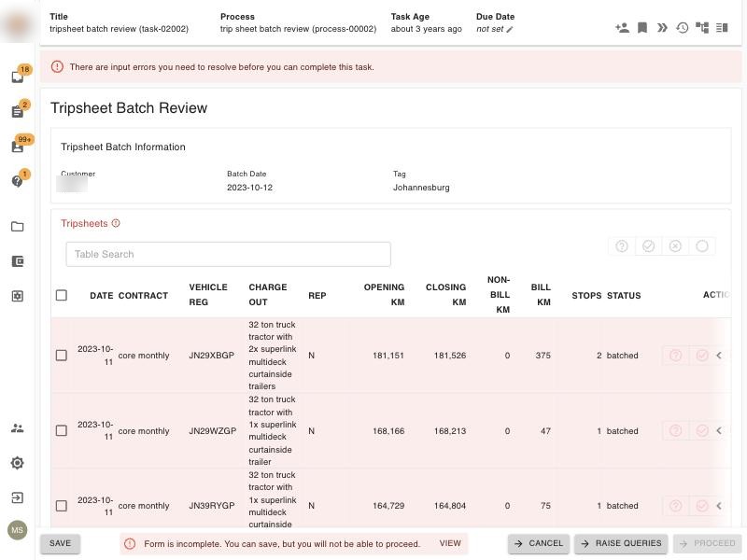Viewport: 747px width, 560px height.
Task: Expand actions chevron in JN29XBGP row
Action: click(x=719, y=356)
